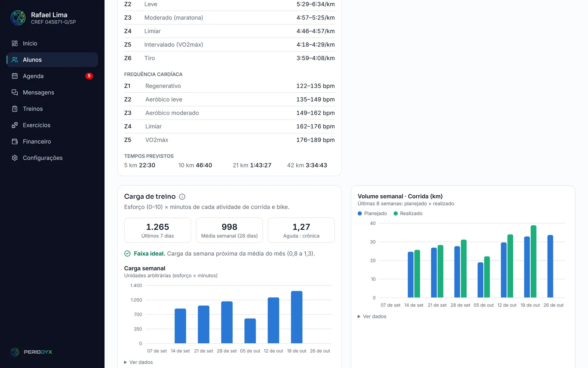This screenshot has width=588, height=368.
Task: Click the blue 26 de out bar in Volume semanal
Action: [x=550, y=266]
